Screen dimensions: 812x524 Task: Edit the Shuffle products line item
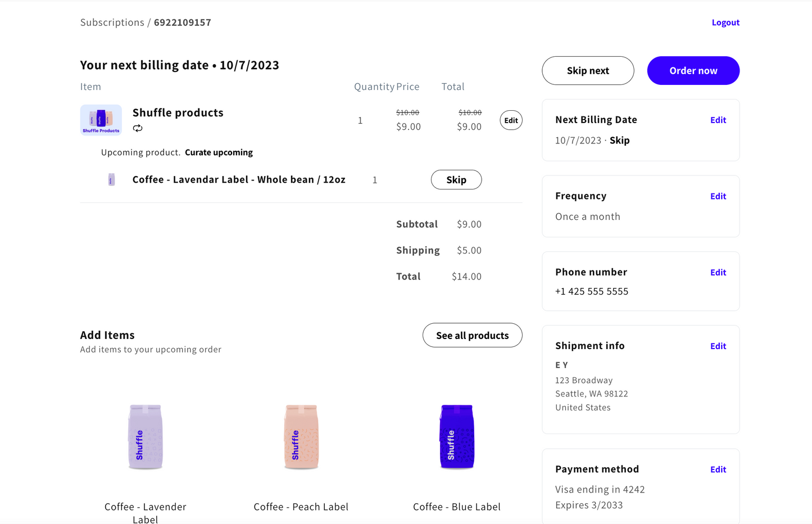[x=511, y=120]
